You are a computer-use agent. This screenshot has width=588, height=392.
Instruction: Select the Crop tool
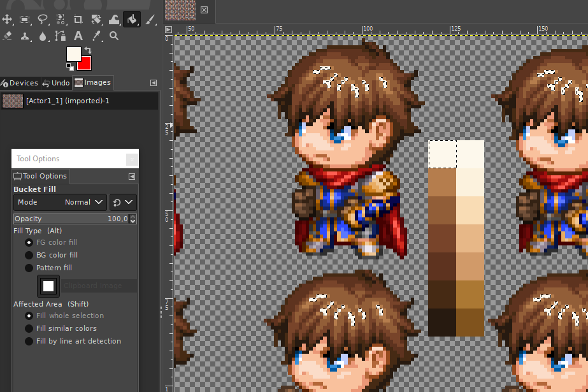point(78,19)
